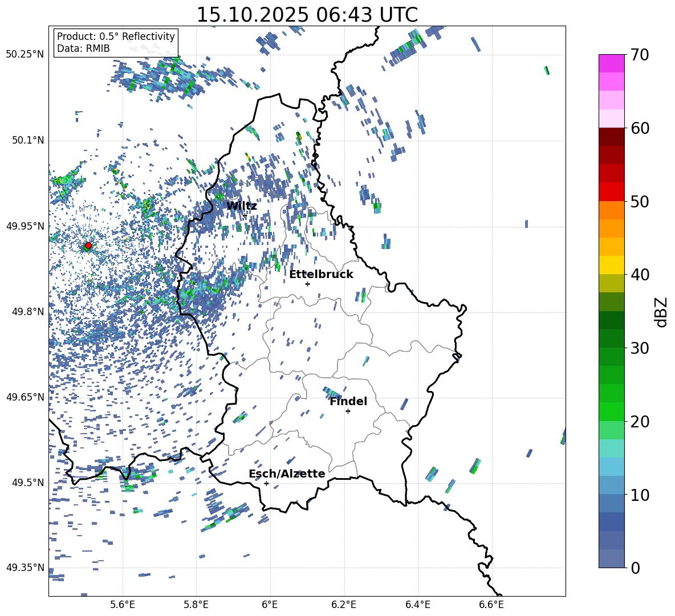Click the Data: RMIB text
Image resolution: width=675 pixels, height=616 pixels.
click(83, 49)
